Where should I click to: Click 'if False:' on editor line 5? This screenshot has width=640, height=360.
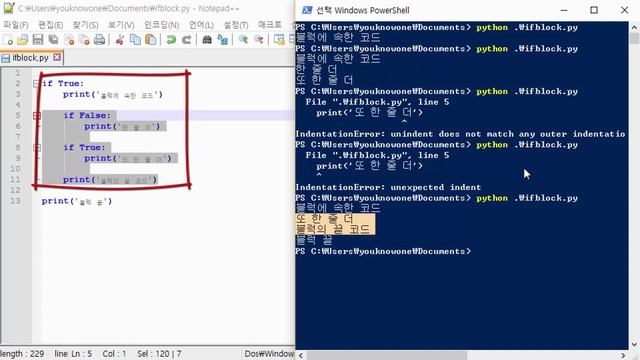tap(87, 116)
